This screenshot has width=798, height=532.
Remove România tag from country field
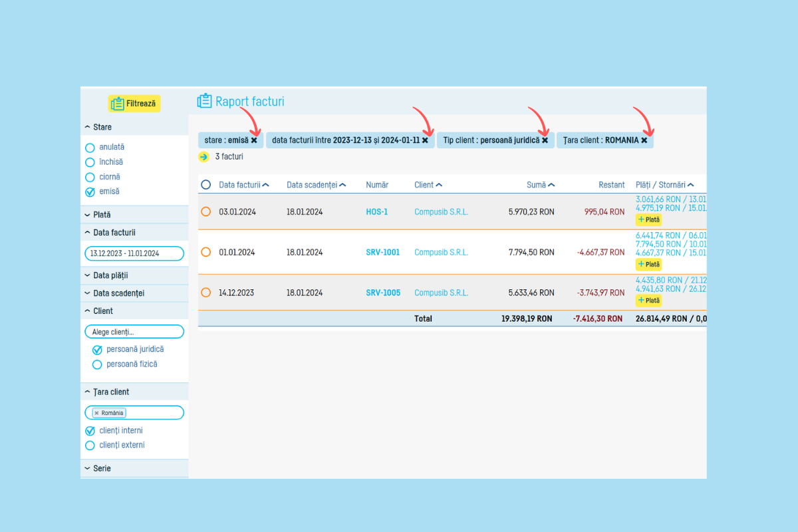96,413
